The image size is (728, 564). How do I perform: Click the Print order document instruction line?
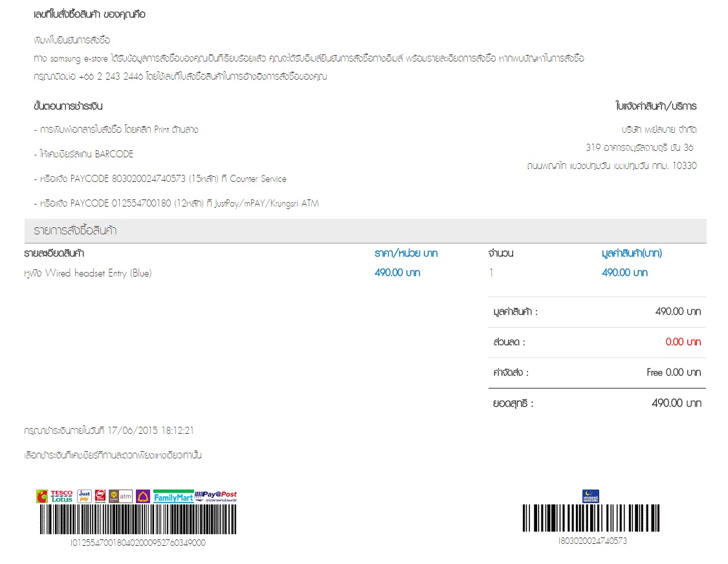coord(116,130)
